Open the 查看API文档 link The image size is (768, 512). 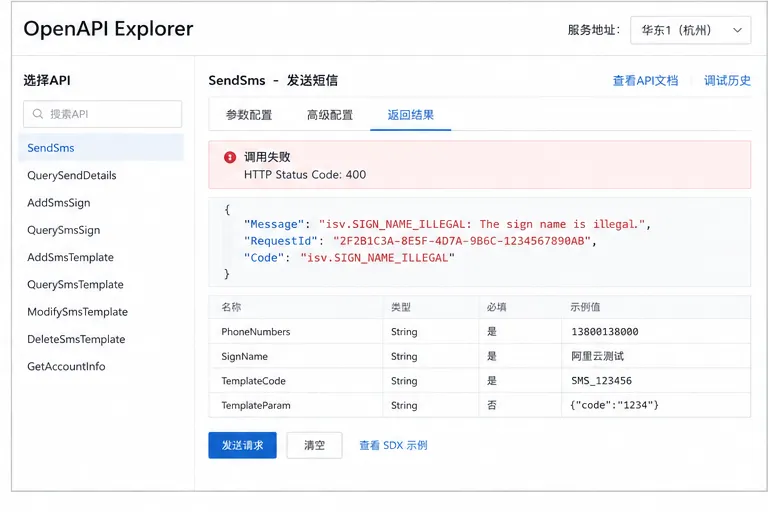click(x=646, y=81)
